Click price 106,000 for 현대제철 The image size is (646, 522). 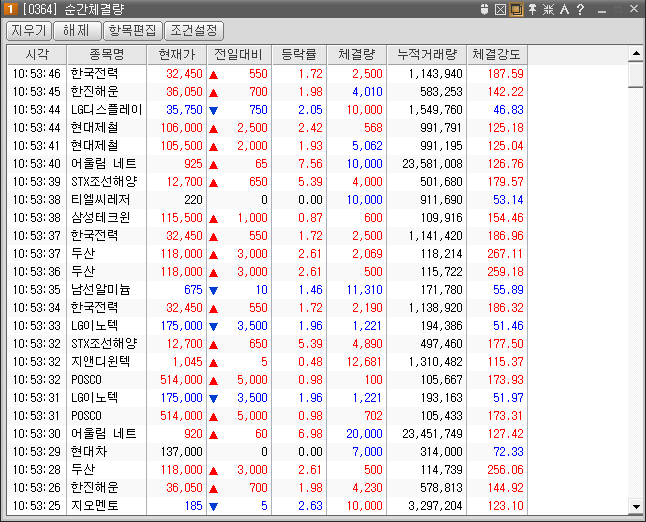click(x=181, y=128)
